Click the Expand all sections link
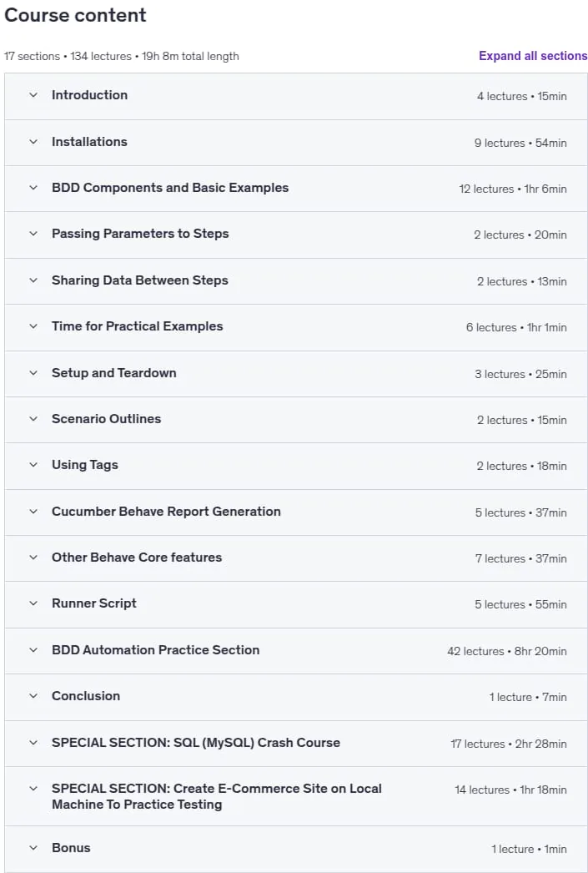The height and width of the screenshot is (873, 588). [x=533, y=56]
